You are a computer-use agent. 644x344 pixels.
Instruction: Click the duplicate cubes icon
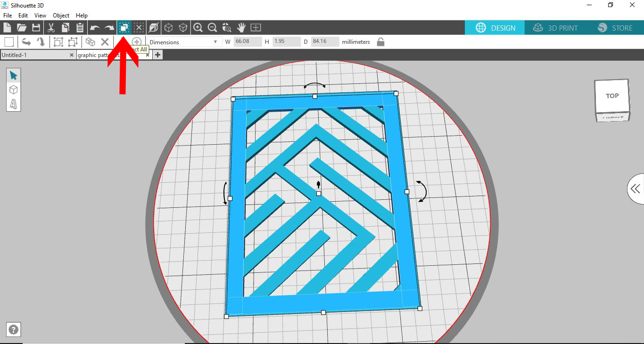(x=91, y=42)
